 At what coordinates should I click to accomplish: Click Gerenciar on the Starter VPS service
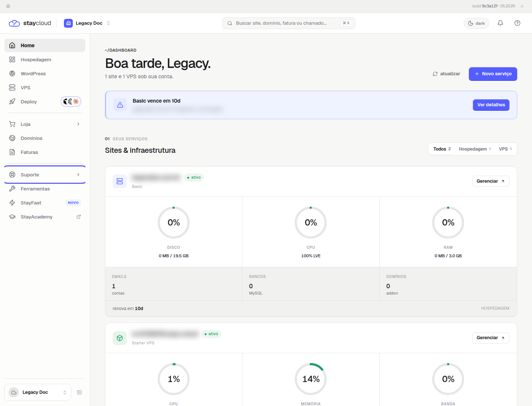[x=491, y=338]
